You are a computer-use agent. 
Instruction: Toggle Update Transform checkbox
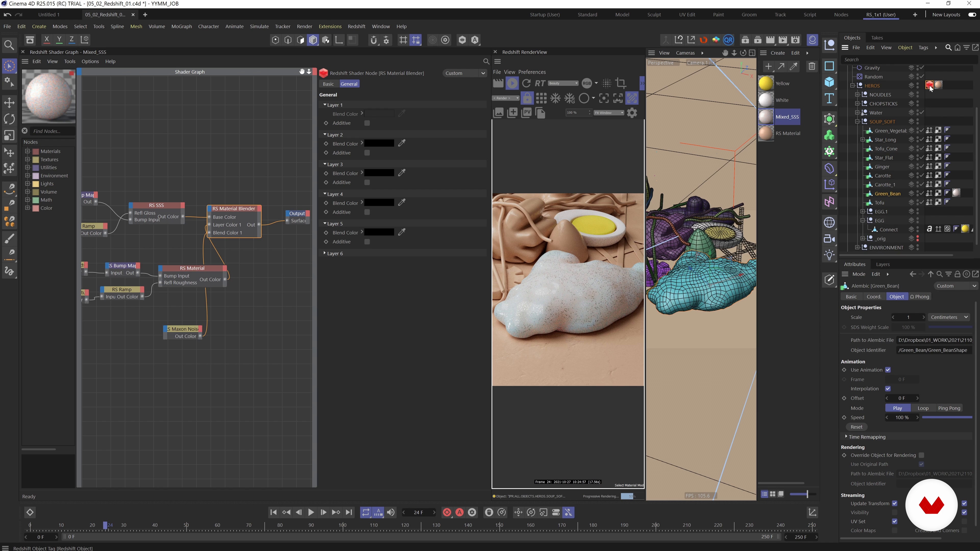895,504
